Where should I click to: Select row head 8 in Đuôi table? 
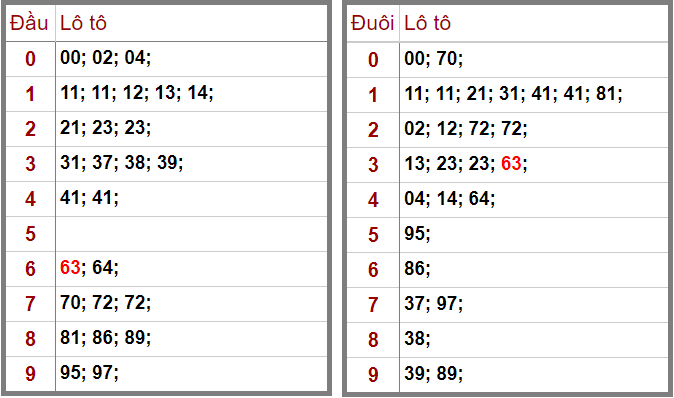[x=373, y=340]
